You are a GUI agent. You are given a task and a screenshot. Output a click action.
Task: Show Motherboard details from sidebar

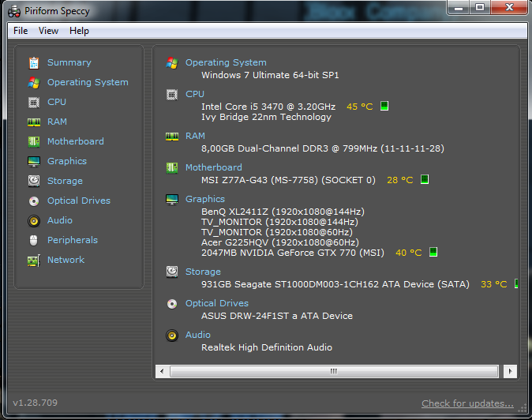(x=76, y=141)
